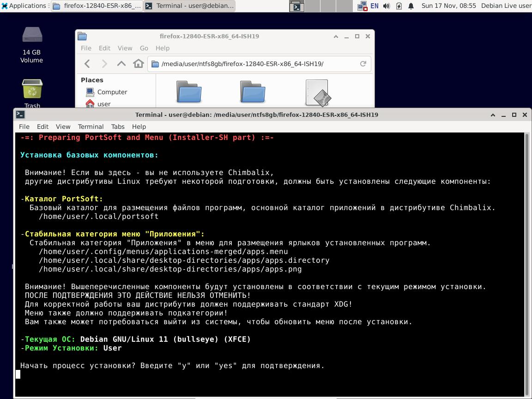Image resolution: width=532 pixels, height=399 pixels.
Task: Select the first workspace with terminal icon
Action: coord(297,6)
